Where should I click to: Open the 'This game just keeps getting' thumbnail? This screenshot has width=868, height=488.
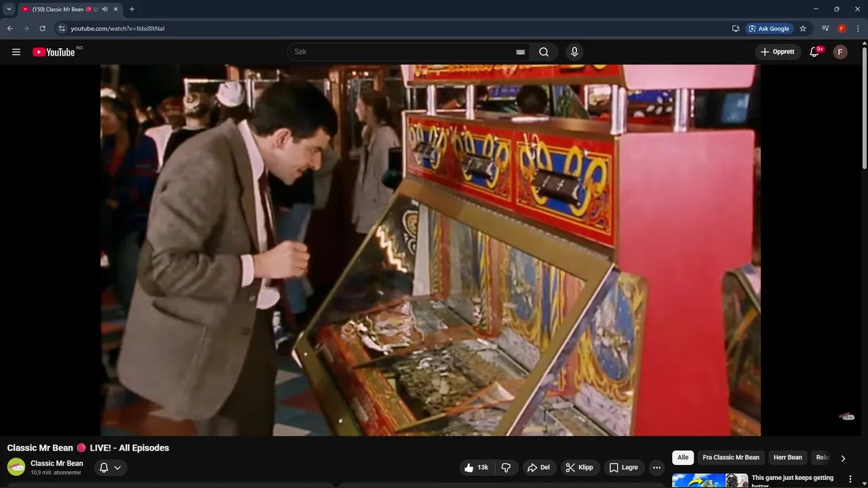coord(710,481)
